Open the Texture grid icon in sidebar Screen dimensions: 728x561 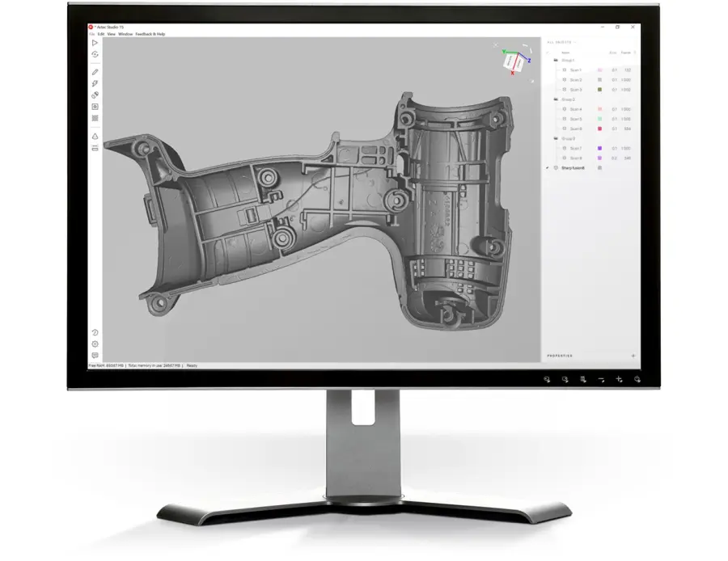(96, 118)
